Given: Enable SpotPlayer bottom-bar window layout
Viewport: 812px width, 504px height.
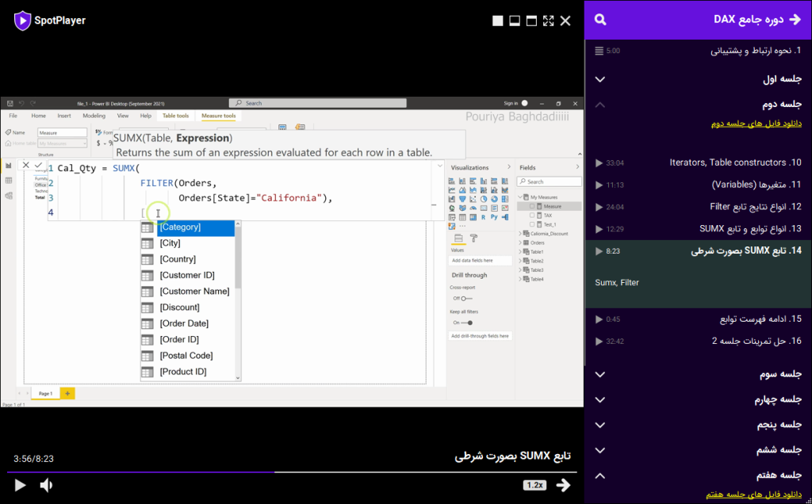Looking at the screenshot, I should click(x=515, y=21).
